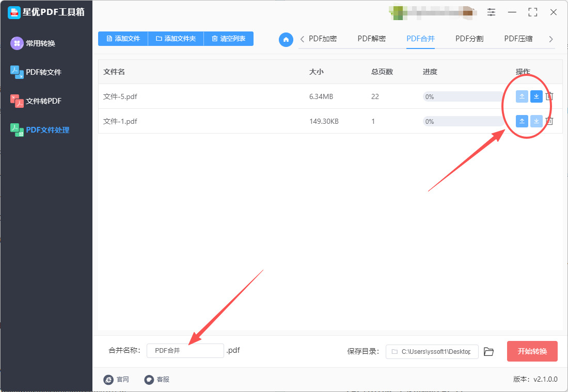Click the 版本: v2.1.0.0 version text
568x392 pixels.
[535, 379]
